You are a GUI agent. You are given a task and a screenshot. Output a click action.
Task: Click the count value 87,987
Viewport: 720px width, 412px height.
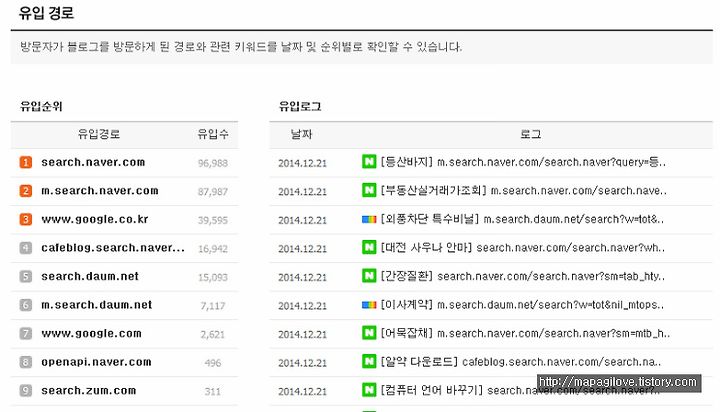pos(213,192)
